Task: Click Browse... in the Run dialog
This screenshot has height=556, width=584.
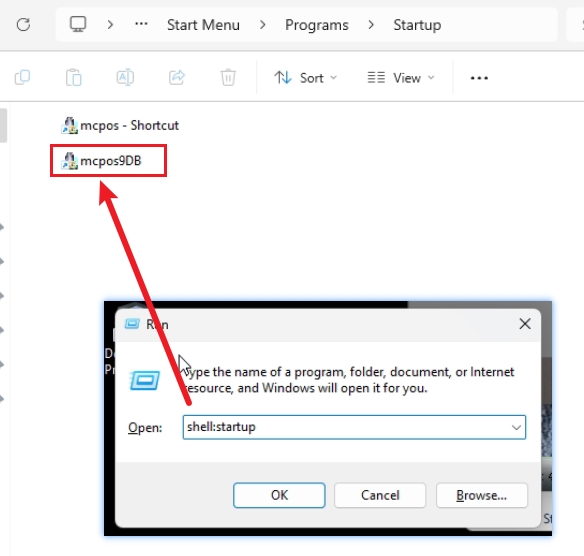Action: click(482, 495)
